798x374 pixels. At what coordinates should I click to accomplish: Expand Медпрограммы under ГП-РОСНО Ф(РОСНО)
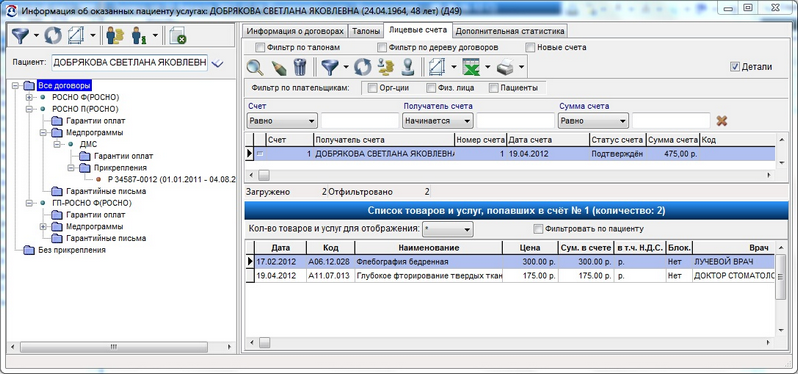(x=43, y=226)
